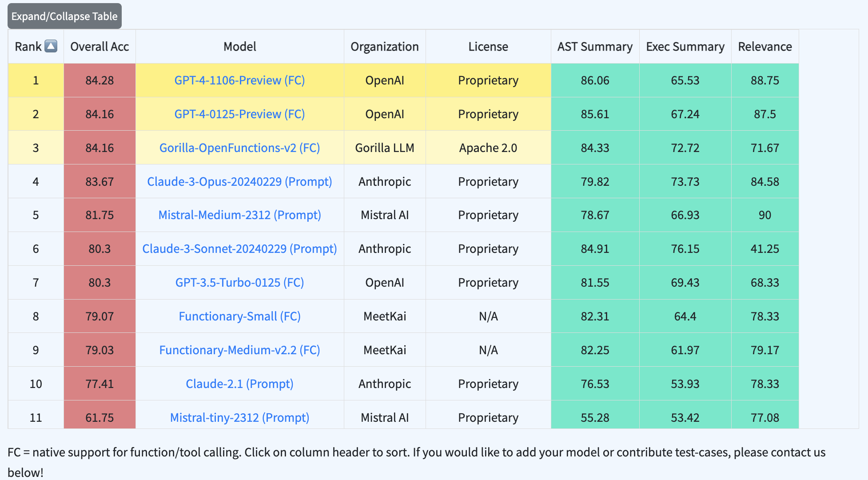Open GPT-3.5-Turbo-0125 (FC) link
Screen dimensions: 868x480
239,283
